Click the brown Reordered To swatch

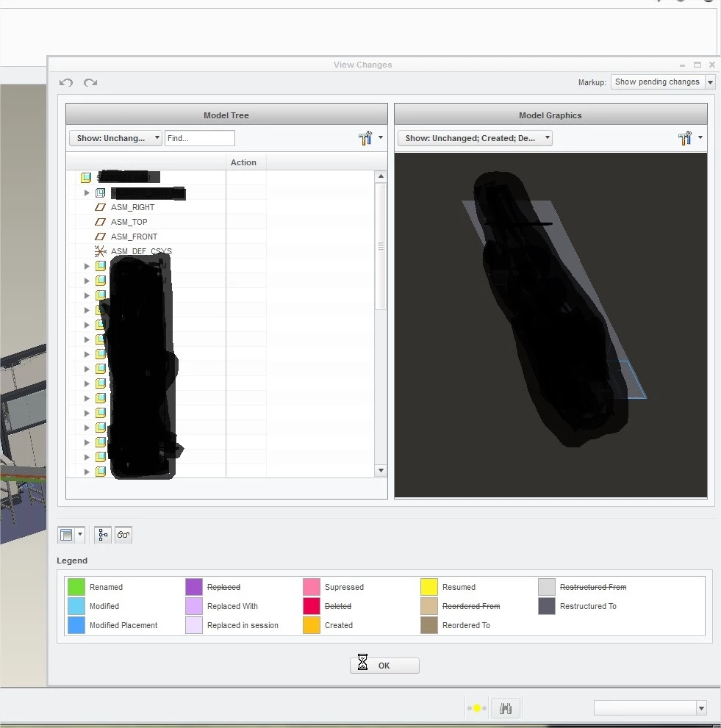point(428,625)
